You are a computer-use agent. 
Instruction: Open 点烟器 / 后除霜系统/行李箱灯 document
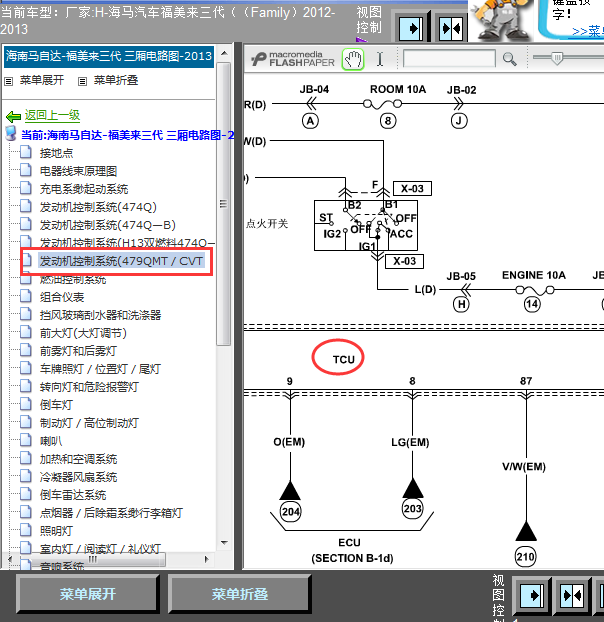pyautogui.click(x=111, y=513)
